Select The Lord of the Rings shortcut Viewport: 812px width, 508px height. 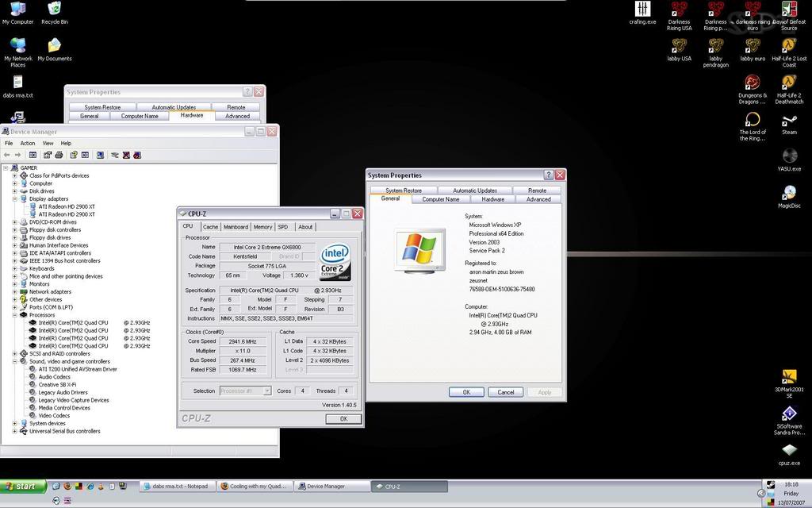pyautogui.click(x=753, y=126)
